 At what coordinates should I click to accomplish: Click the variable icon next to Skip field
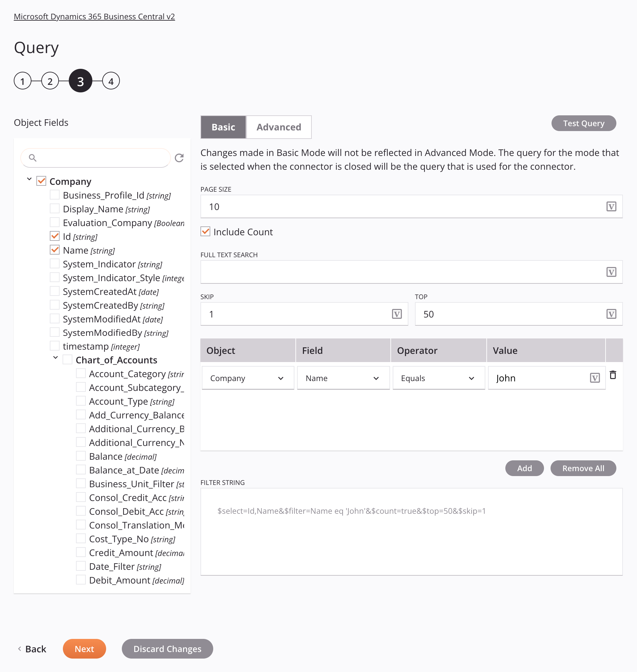click(x=397, y=314)
